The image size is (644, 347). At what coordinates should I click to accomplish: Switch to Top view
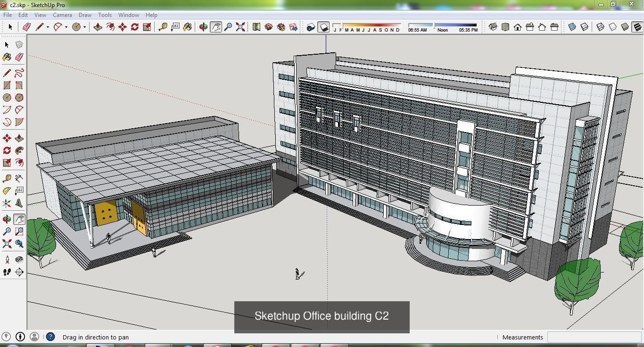coord(505,27)
